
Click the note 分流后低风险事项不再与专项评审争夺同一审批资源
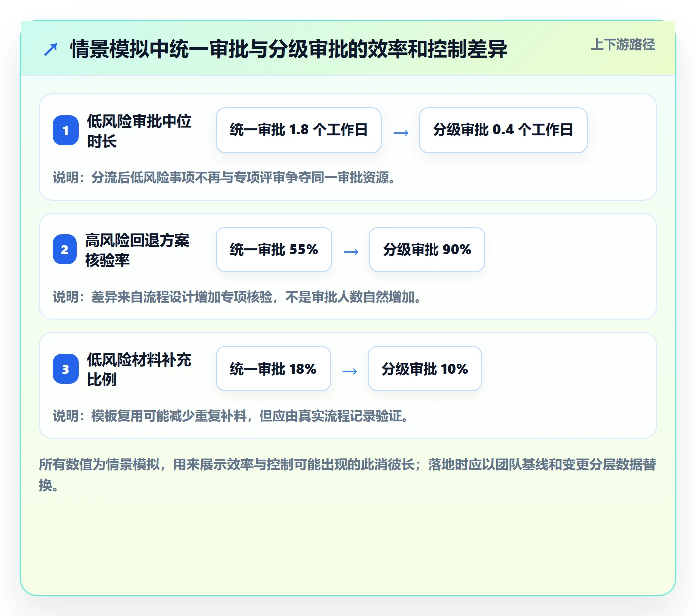224,177
